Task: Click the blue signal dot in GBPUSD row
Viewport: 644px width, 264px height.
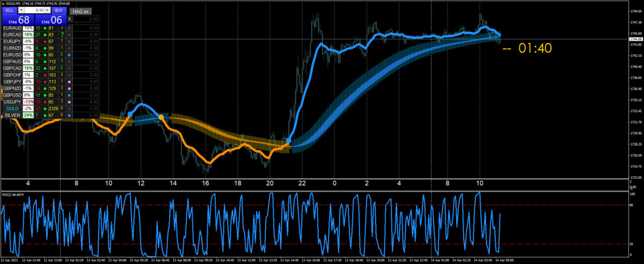Action: pos(69,95)
